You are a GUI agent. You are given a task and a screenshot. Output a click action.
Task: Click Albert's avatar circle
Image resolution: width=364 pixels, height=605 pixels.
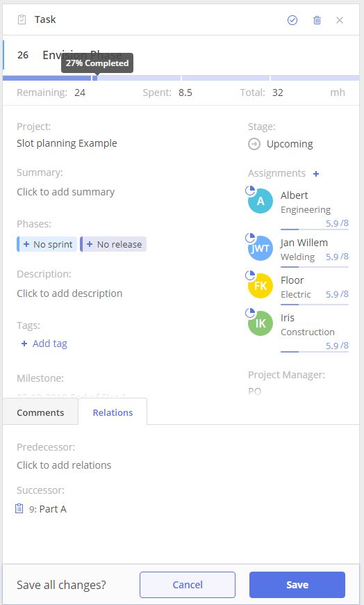coord(260,201)
